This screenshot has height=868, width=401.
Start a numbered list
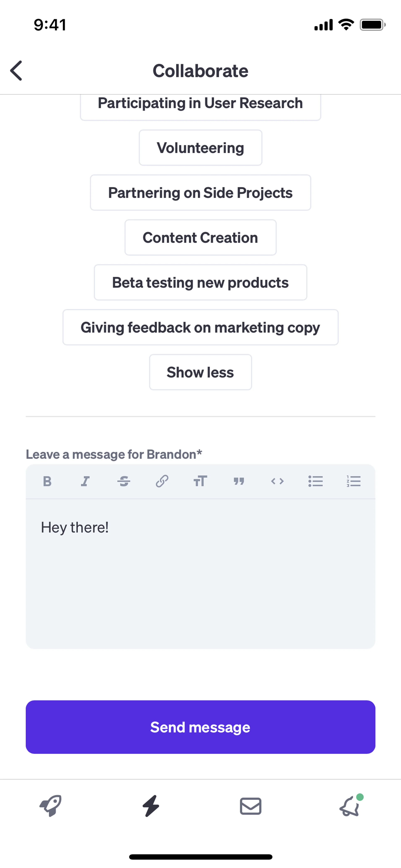click(354, 481)
